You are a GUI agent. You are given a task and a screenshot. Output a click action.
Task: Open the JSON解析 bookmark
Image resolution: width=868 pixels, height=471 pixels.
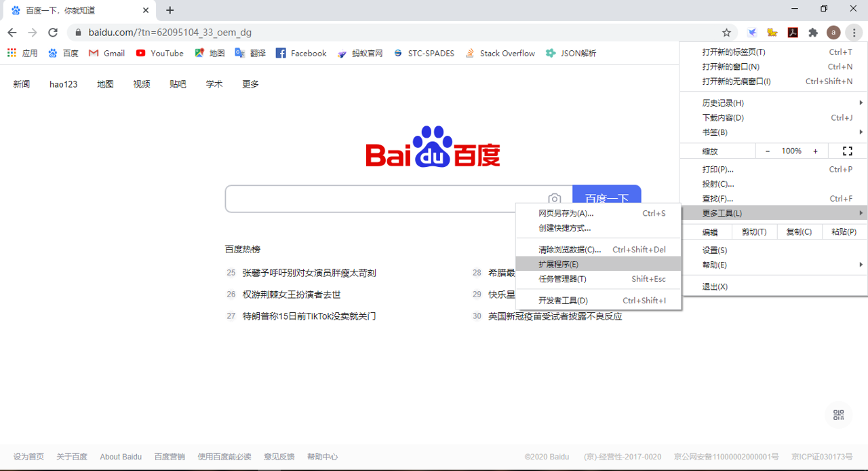coord(571,53)
